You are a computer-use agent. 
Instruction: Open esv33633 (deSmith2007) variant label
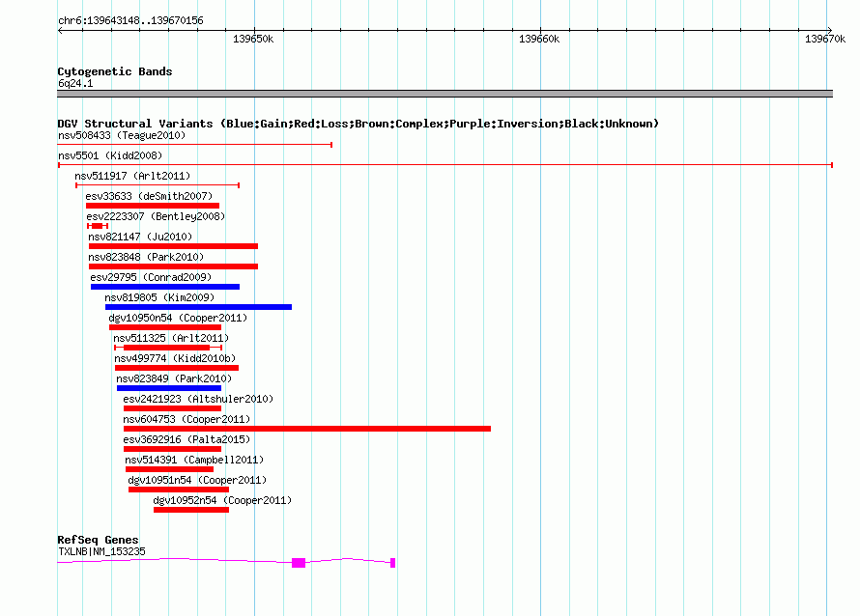pos(149,196)
